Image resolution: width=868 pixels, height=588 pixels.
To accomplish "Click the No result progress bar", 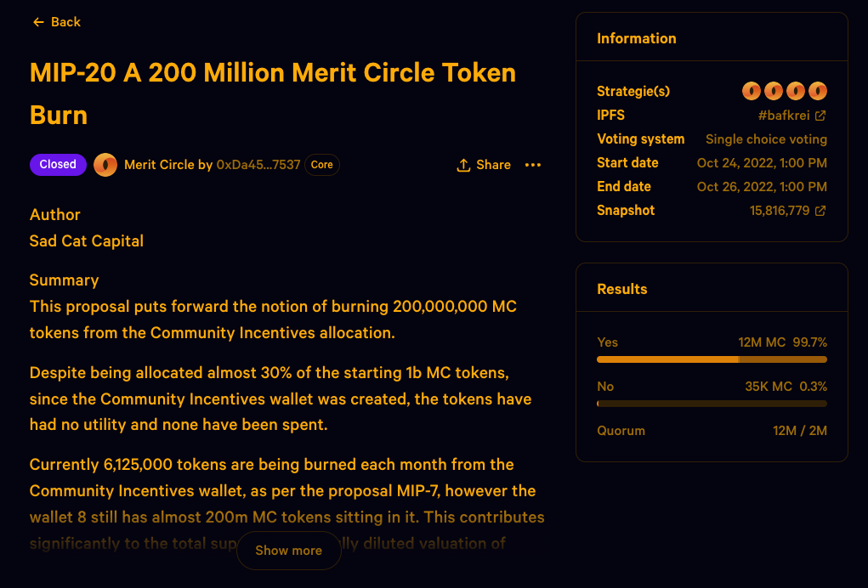I will coord(712,404).
